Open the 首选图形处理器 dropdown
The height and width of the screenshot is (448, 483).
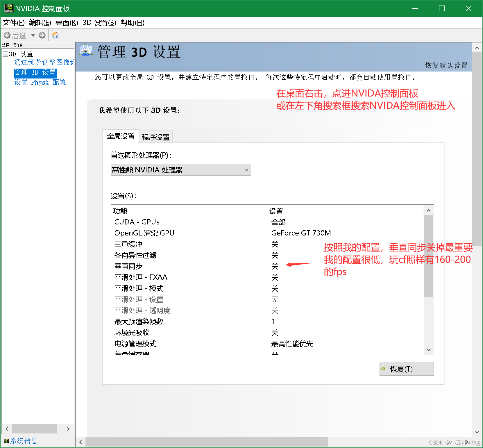(x=181, y=170)
